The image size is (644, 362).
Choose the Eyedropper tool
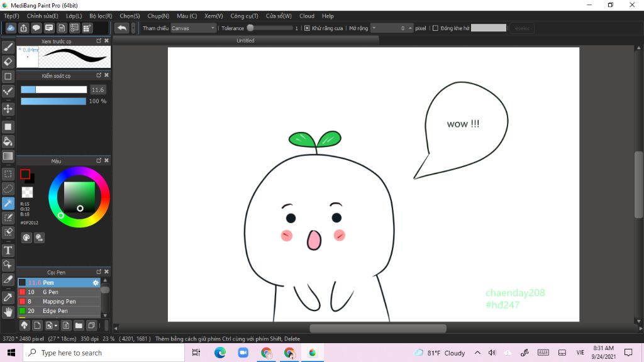click(x=8, y=297)
